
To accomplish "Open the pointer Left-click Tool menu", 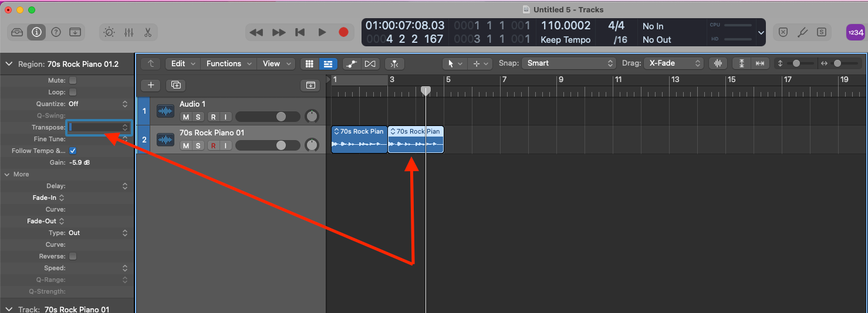I will point(455,63).
